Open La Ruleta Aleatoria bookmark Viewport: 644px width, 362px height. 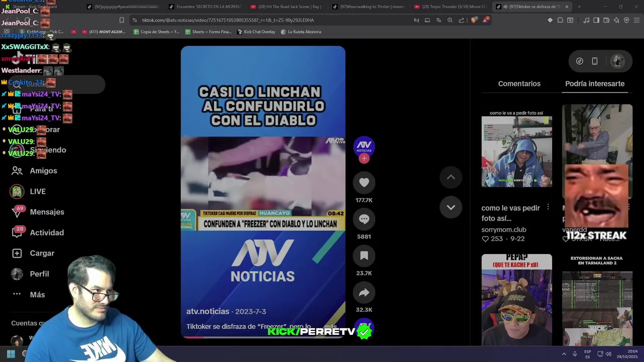coord(301,32)
